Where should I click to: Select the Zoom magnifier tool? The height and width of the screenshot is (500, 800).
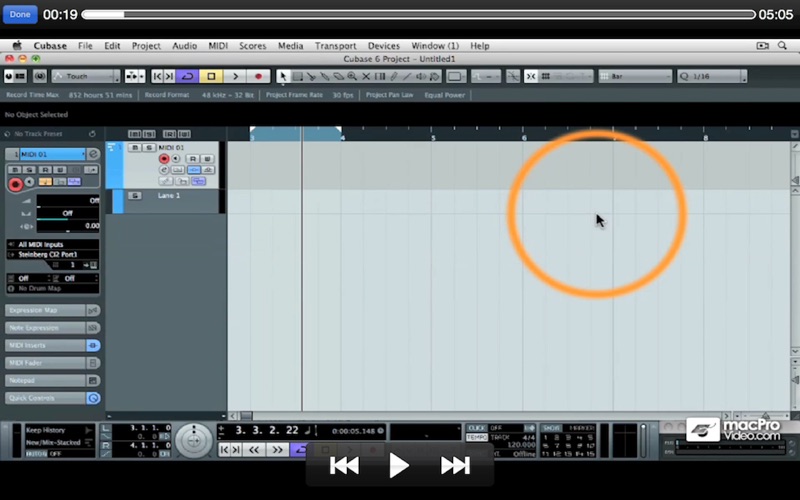tap(352, 77)
